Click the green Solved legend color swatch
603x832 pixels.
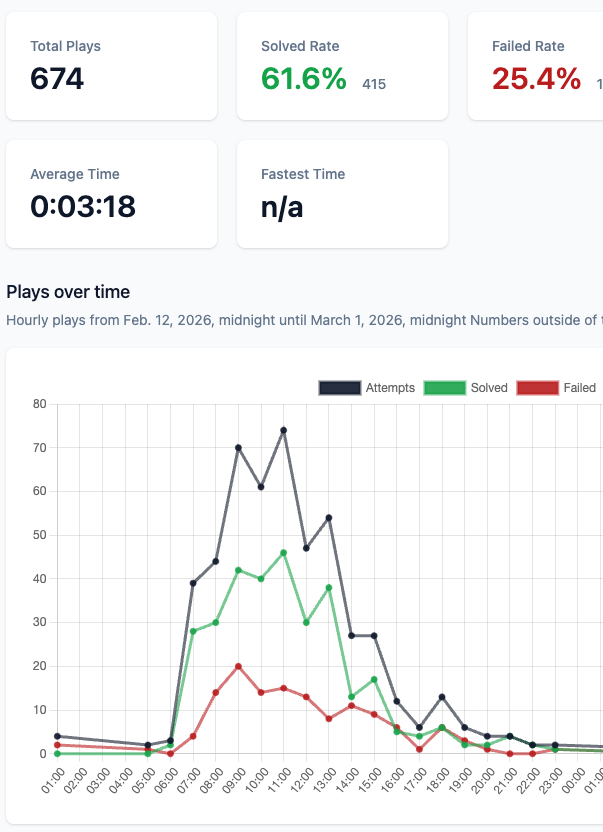[444, 388]
